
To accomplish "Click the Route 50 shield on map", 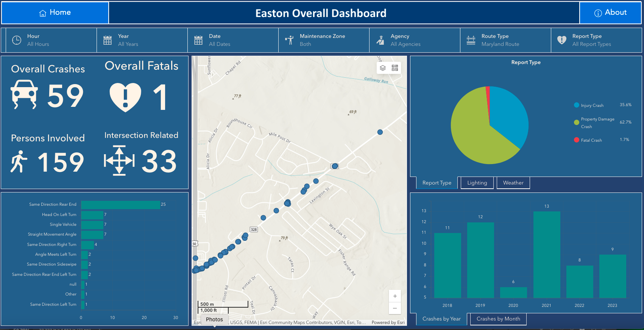I will 195,244.
